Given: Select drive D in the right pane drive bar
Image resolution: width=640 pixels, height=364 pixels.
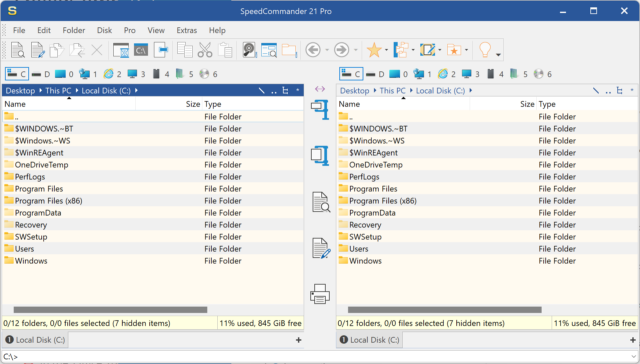Looking at the screenshot, I should pos(375,74).
